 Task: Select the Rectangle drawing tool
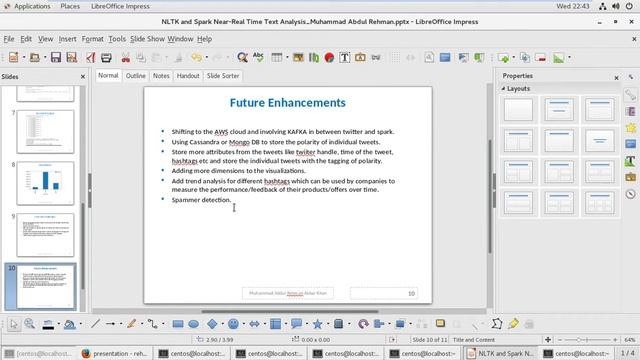[178, 324]
